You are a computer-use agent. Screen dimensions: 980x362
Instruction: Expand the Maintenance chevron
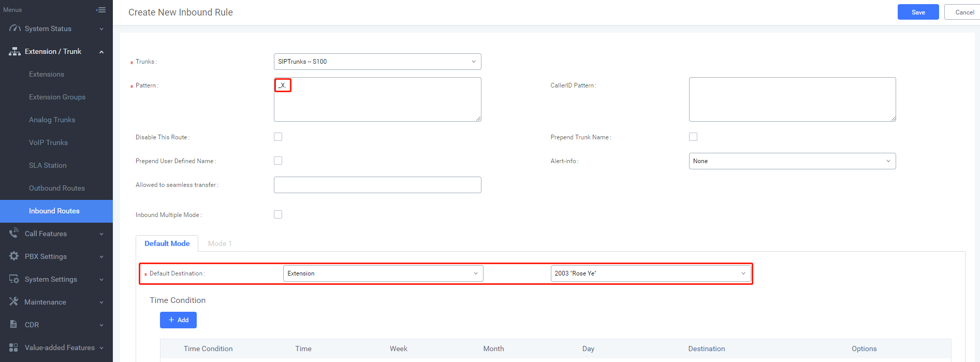point(101,302)
